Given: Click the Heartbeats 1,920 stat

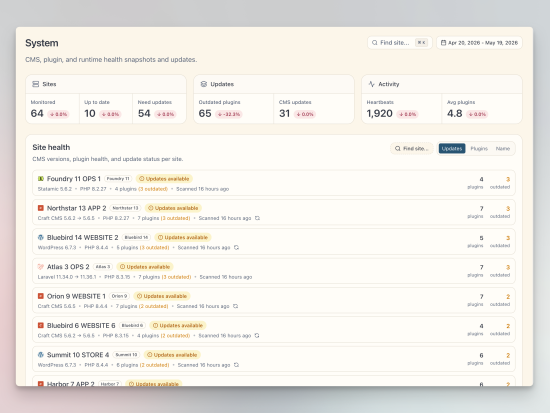Looking at the screenshot, I should 402,109.
